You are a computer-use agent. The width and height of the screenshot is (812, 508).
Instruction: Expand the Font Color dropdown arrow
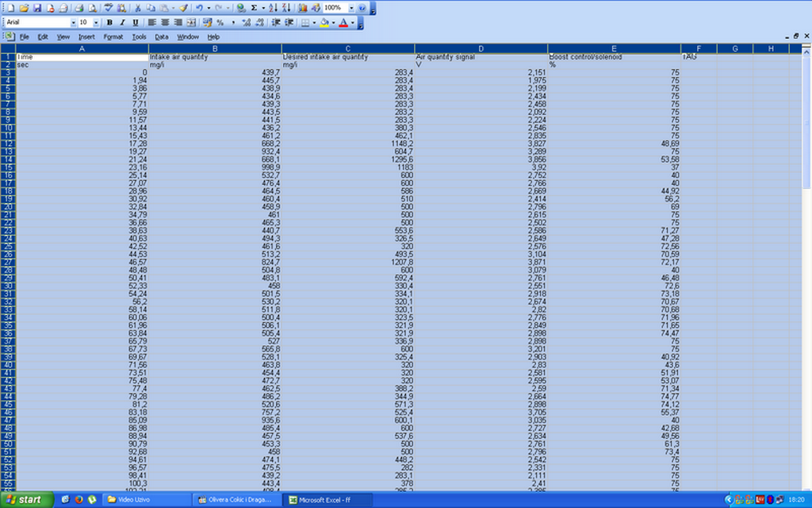pos(352,22)
